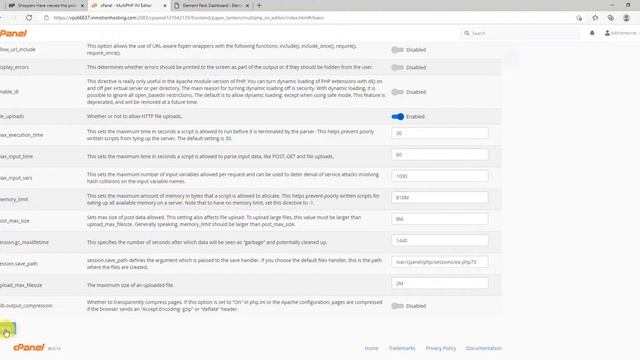Click the 'Disabled' label beside display_errors
This screenshot has width=640, height=360.
click(416, 67)
